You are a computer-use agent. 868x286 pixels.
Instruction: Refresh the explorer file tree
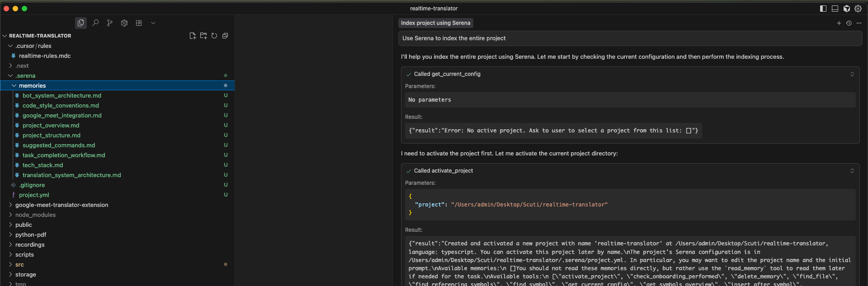pyautogui.click(x=214, y=36)
